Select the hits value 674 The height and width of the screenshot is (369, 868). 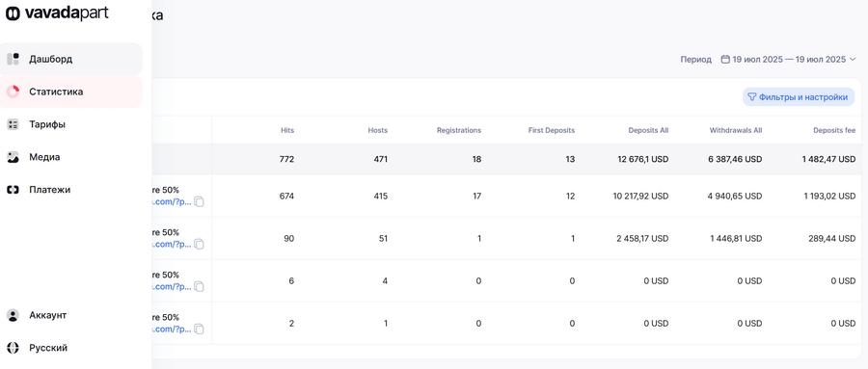tap(286, 196)
